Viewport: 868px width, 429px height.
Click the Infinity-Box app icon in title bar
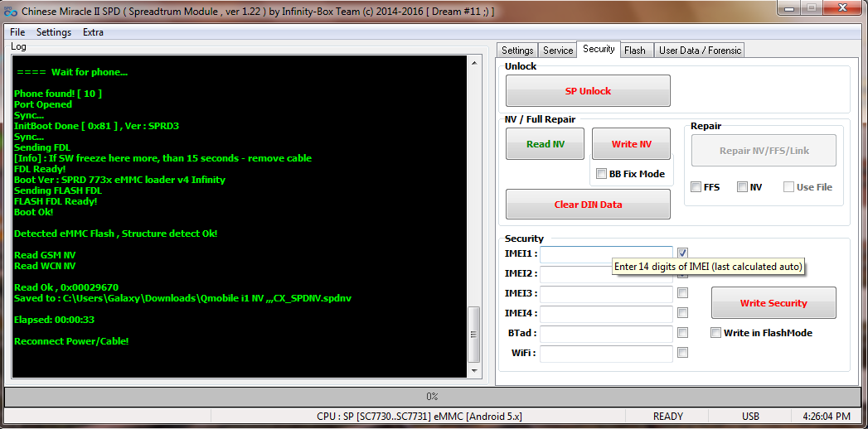9,11
